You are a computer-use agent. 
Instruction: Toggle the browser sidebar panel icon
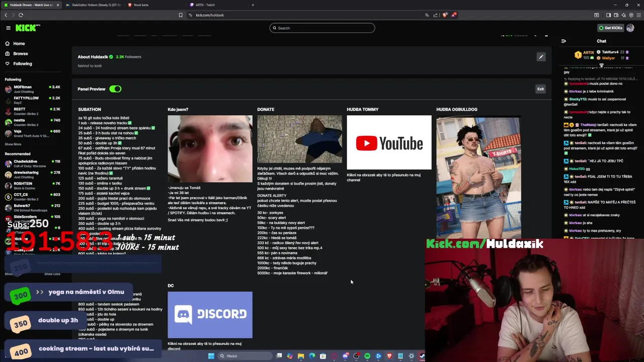[x=608, y=15]
